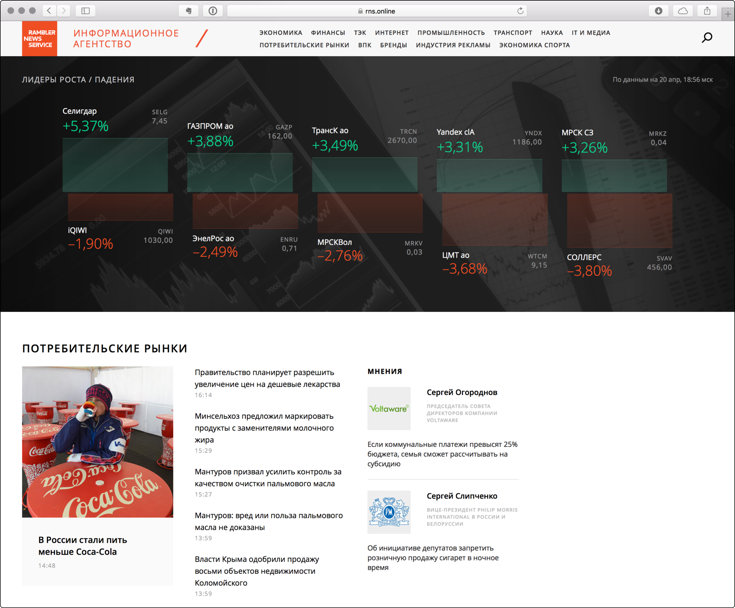Click the ГАЗПРОМ ао stock name
Image resolution: width=735 pixels, height=608 pixels.
pyautogui.click(x=210, y=126)
